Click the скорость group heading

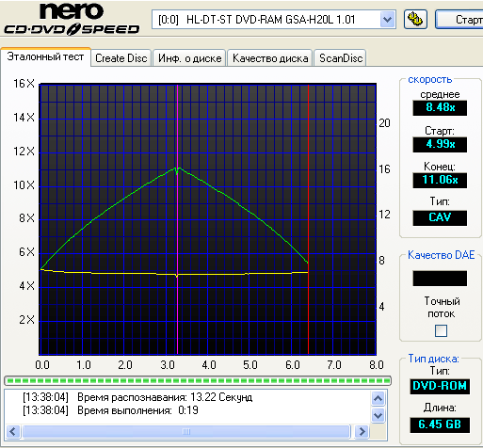pyautogui.click(x=429, y=79)
